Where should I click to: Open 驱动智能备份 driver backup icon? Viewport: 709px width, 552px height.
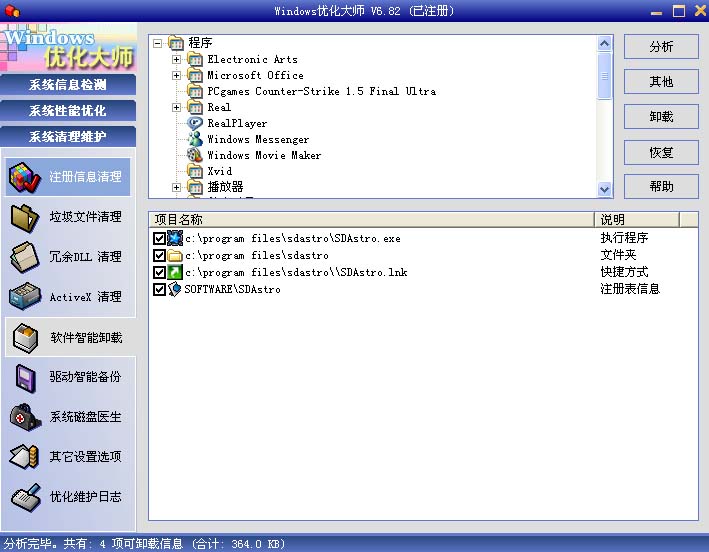tap(25, 377)
